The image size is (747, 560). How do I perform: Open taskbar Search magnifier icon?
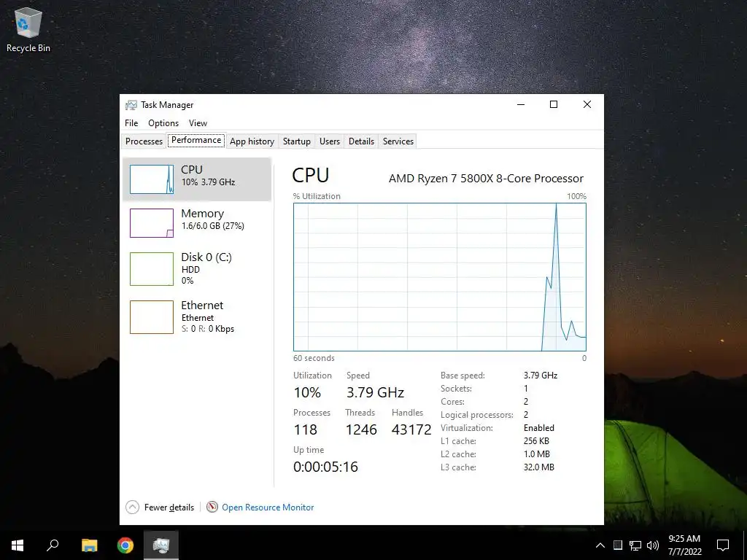pyautogui.click(x=53, y=545)
